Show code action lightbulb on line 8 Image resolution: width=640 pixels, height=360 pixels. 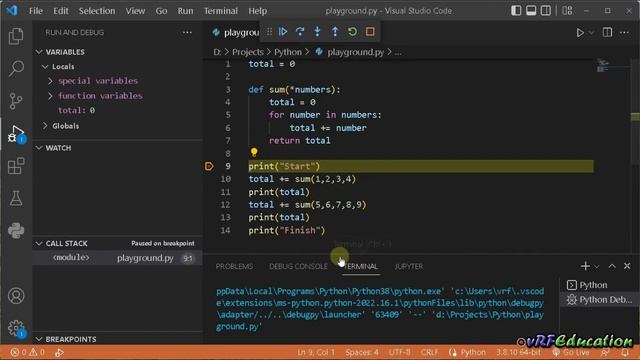pos(254,152)
